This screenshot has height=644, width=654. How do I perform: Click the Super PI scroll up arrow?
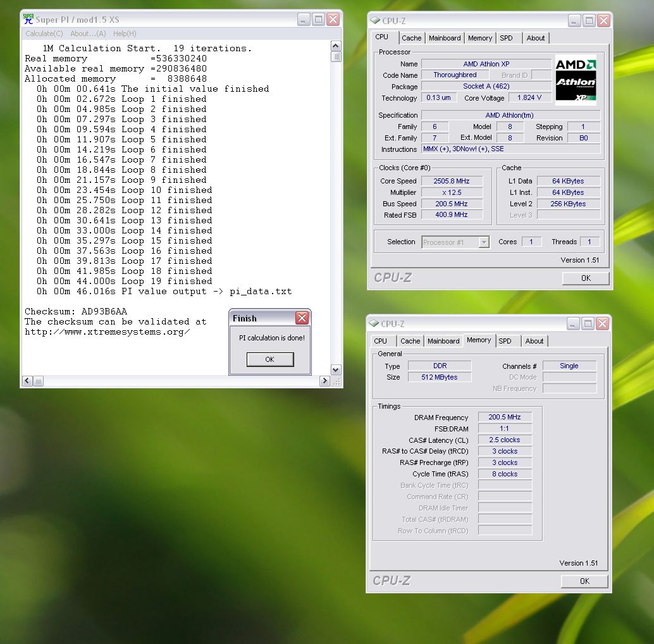tap(336, 46)
